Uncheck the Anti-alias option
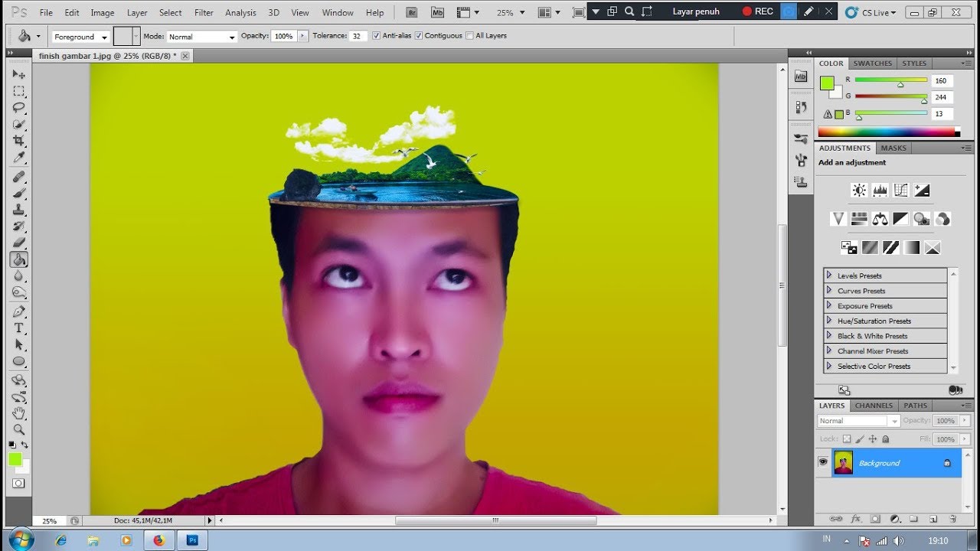Viewport: 980px width, 551px height. (x=376, y=35)
